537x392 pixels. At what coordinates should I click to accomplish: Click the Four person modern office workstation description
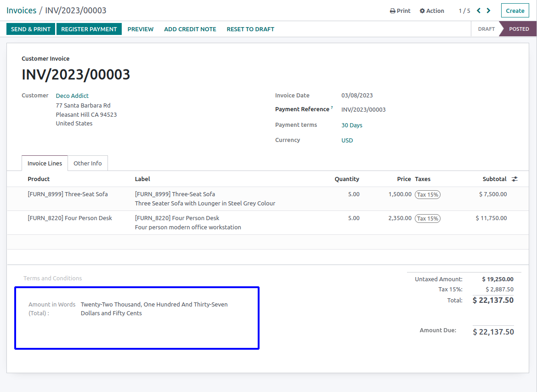coord(188,227)
